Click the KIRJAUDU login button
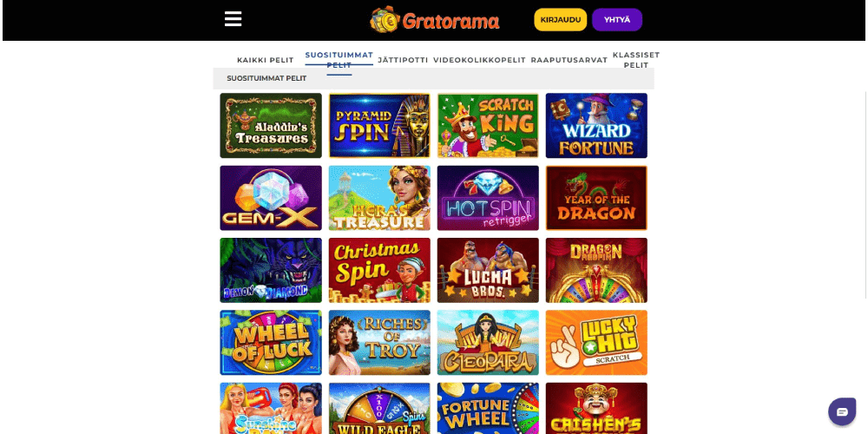Image resolution: width=868 pixels, height=434 pixels. pyautogui.click(x=560, y=19)
